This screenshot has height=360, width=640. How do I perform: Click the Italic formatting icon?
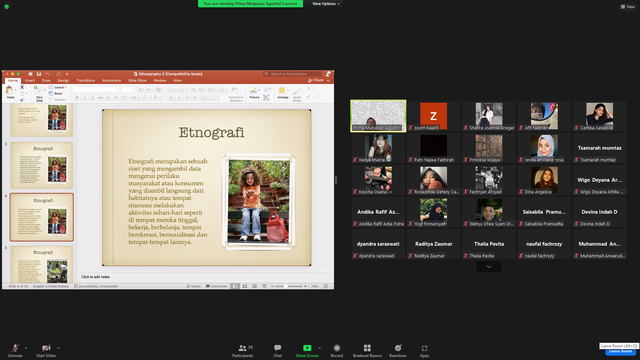tap(85, 98)
